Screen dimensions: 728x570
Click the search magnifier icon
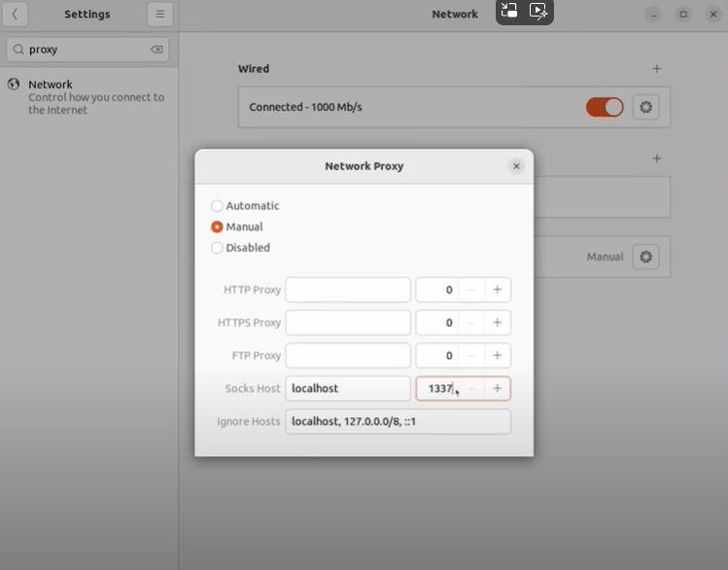pos(18,50)
